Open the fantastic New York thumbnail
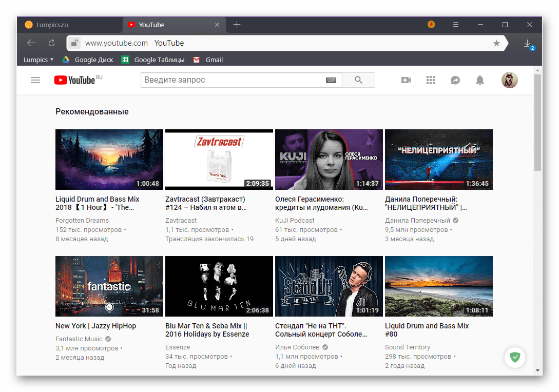The image size is (559, 392). point(109,286)
